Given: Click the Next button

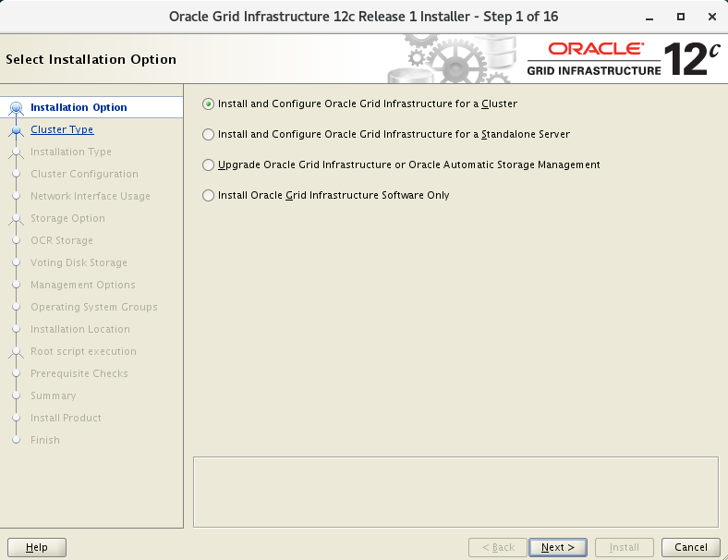Looking at the screenshot, I should [x=558, y=547].
